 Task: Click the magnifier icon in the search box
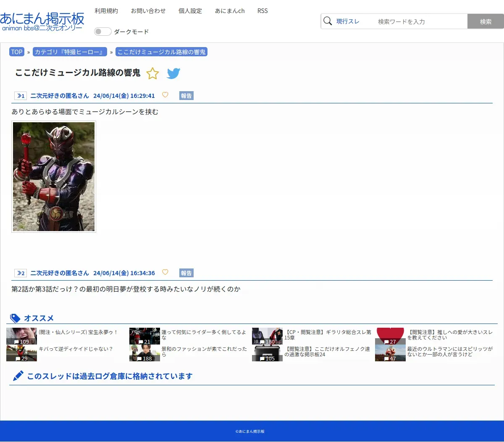[328, 21]
